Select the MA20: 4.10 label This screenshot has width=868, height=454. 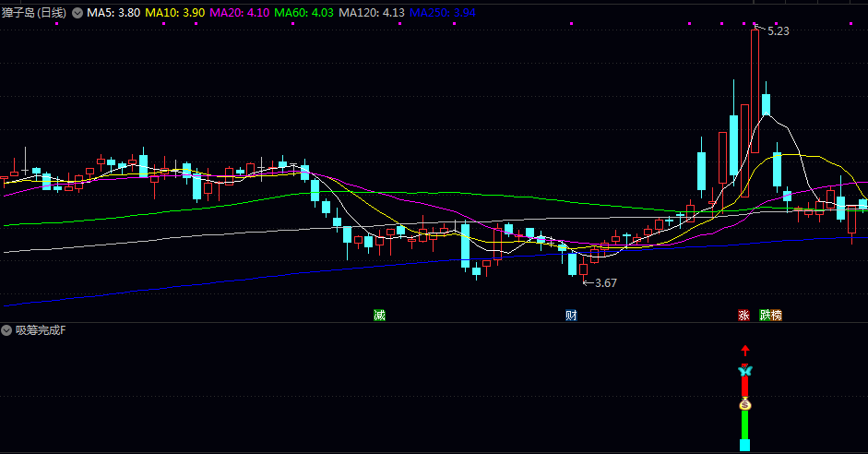(240, 13)
